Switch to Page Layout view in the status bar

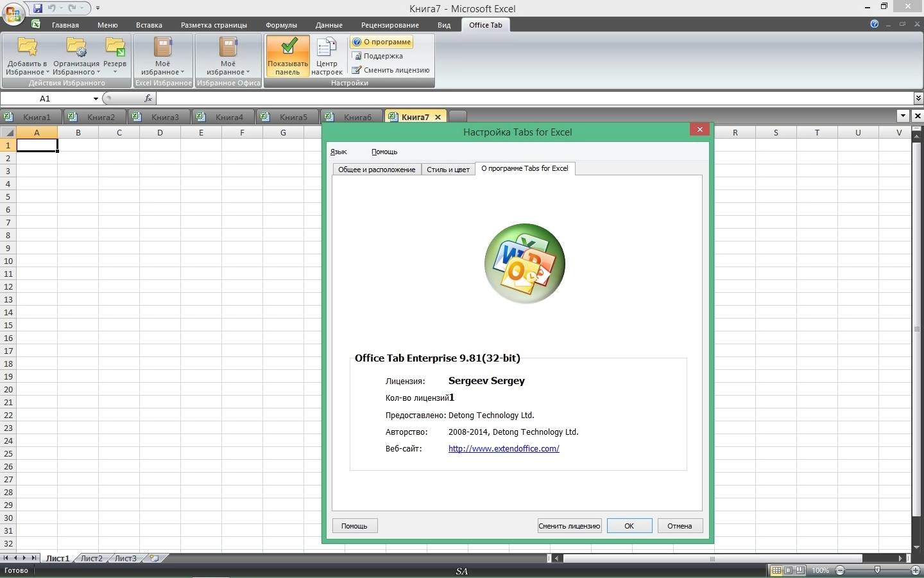click(789, 570)
